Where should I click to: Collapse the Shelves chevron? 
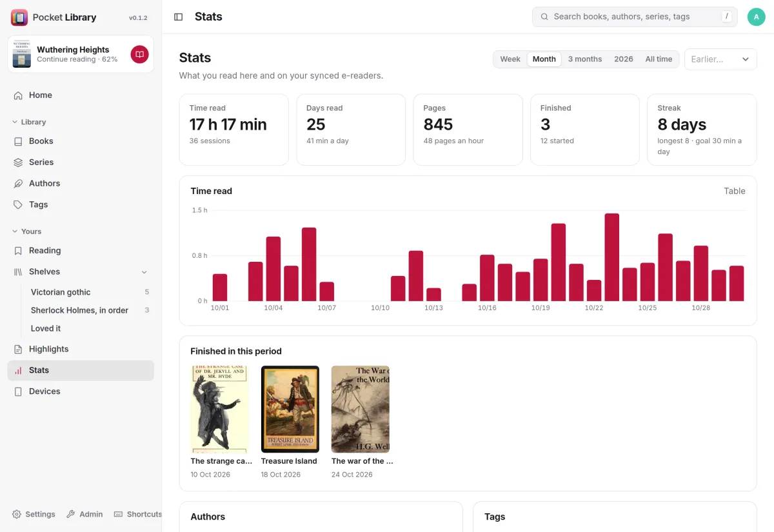(x=144, y=272)
